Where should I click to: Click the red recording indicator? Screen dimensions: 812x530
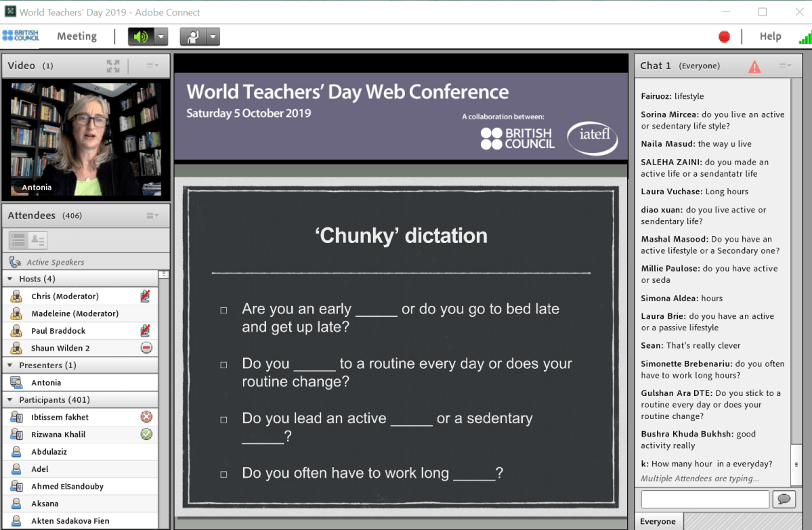click(724, 37)
